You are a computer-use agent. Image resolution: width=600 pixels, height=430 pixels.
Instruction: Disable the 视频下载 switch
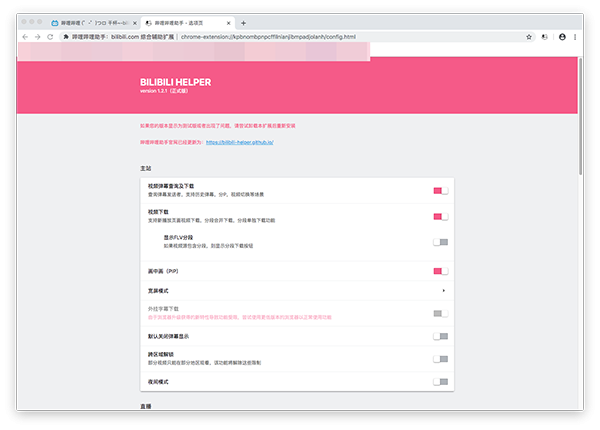[x=440, y=217]
